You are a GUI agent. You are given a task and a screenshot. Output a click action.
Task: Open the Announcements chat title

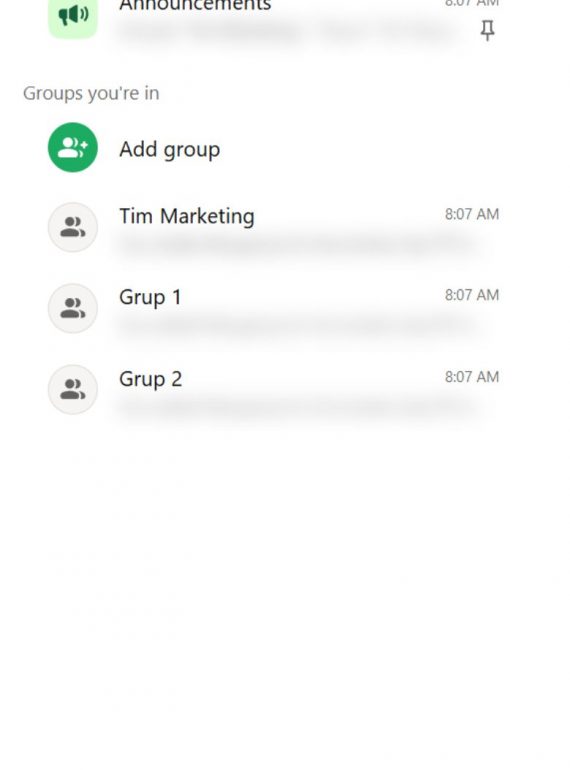point(195,5)
